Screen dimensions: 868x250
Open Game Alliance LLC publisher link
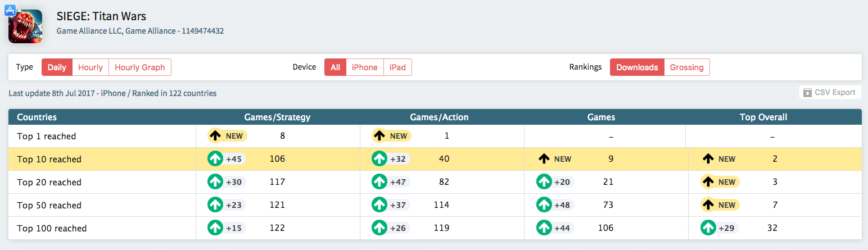(88, 31)
